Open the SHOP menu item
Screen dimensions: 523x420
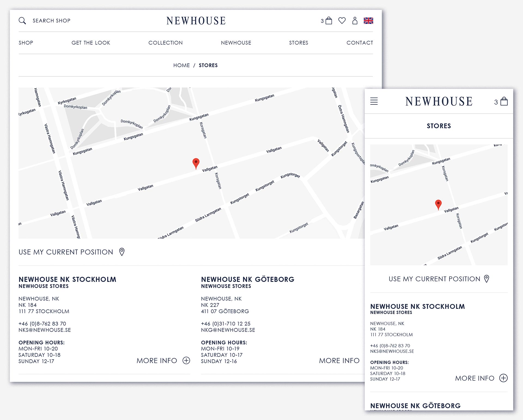(x=26, y=43)
